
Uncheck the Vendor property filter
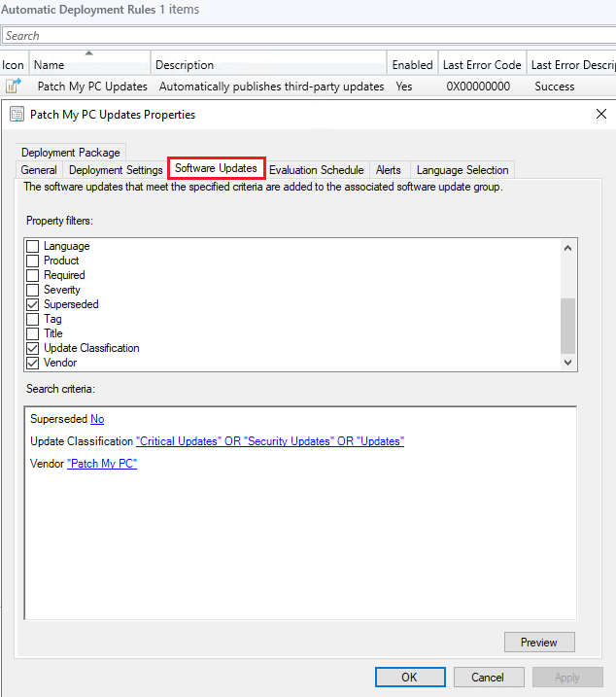32,363
